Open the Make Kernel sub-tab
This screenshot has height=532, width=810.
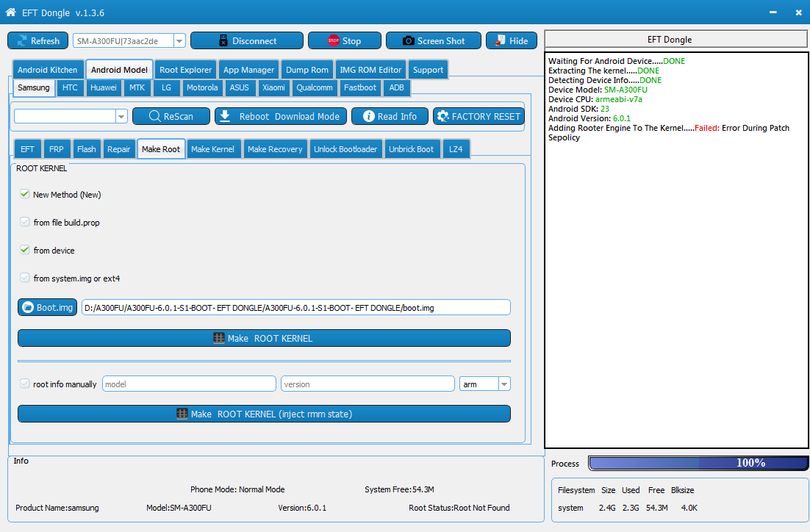tap(213, 149)
